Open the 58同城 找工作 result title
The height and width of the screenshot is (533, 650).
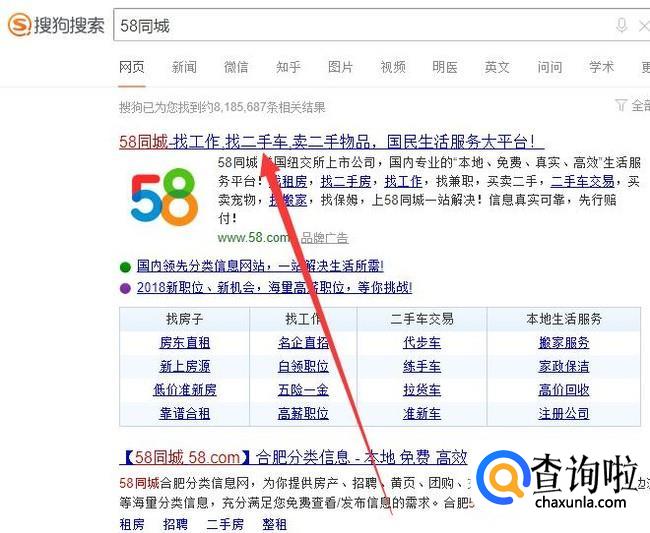(332, 142)
